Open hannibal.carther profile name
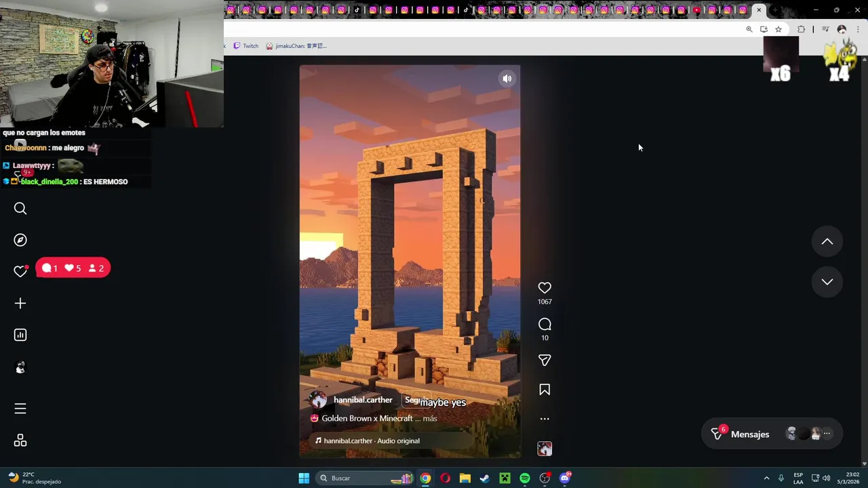868x488 pixels. pyautogui.click(x=363, y=400)
